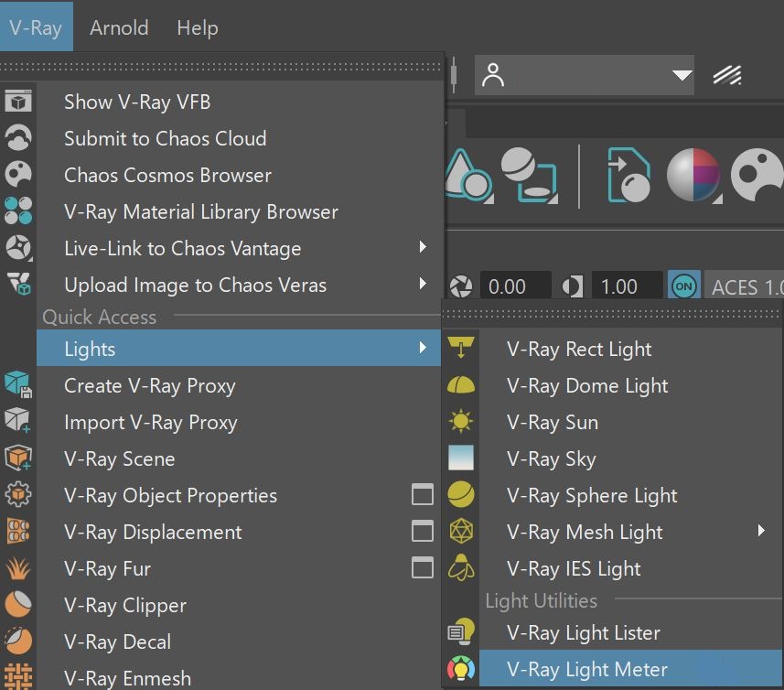
Task: Click the gamma half-circle icon
Action: click(x=573, y=287)
